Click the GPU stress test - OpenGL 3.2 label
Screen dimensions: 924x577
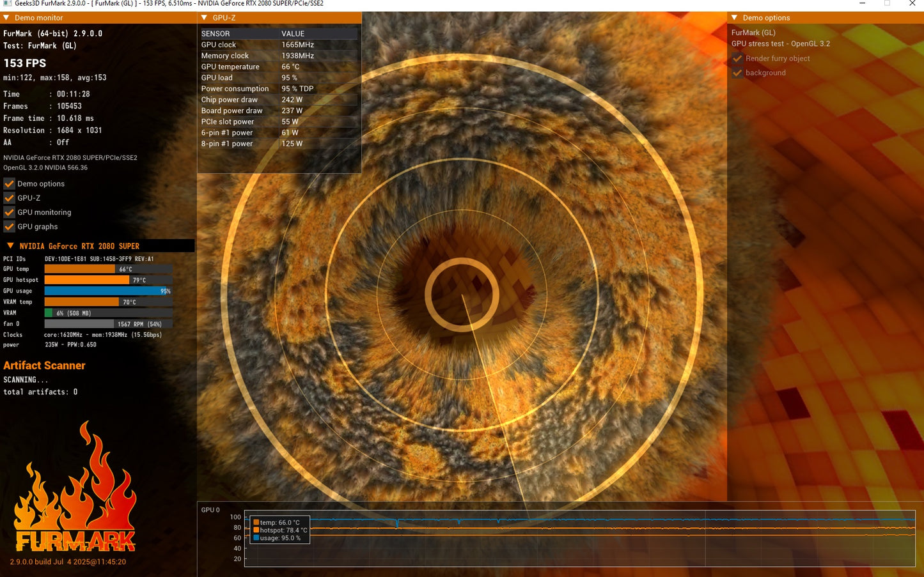pyautogui.click(x=781, y=44)
